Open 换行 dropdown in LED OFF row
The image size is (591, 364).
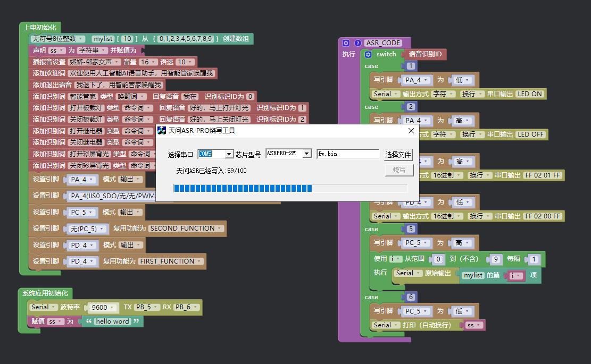(x=472, y=134)
